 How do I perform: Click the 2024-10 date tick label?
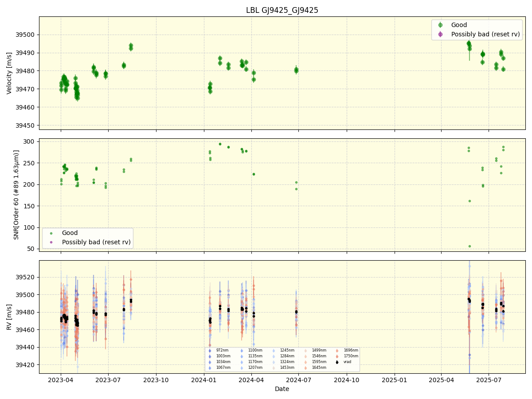coord(347,380)
